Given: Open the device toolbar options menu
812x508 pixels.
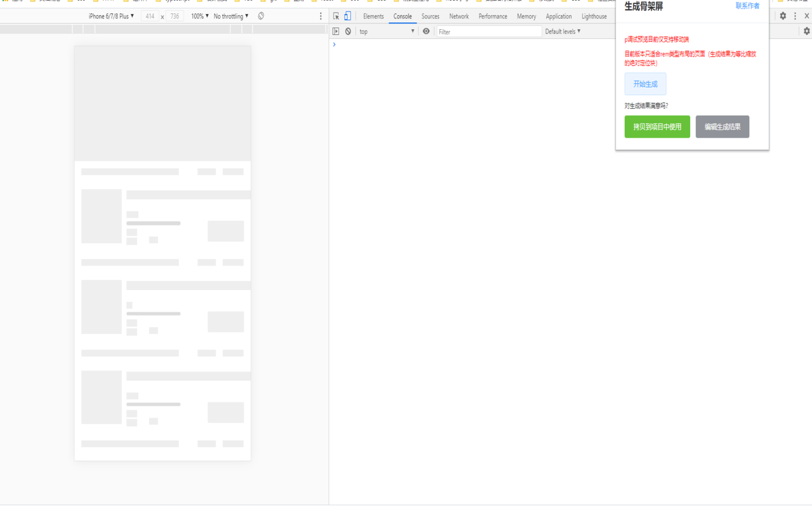Looking at the screenshot, I should click(320, 16).
